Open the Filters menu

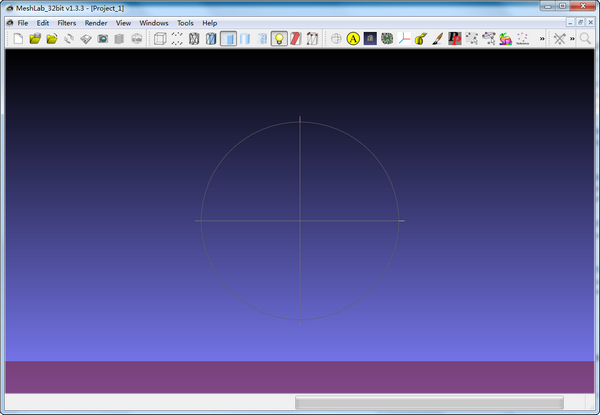[66, 22]
